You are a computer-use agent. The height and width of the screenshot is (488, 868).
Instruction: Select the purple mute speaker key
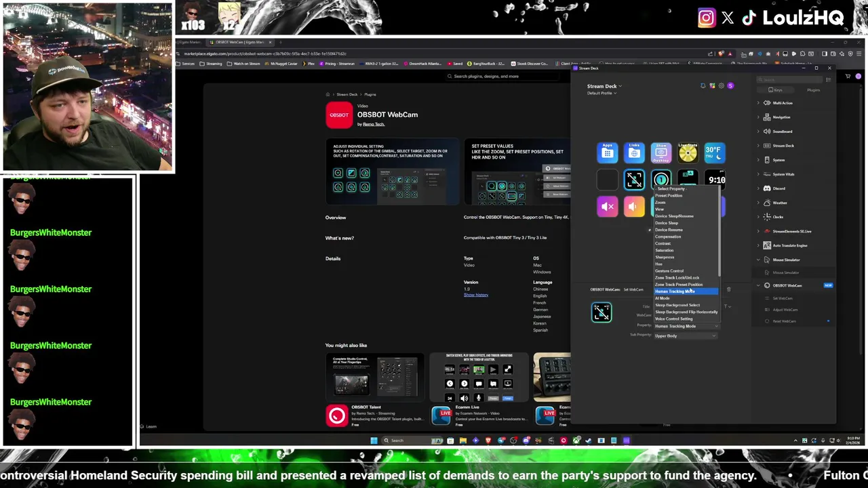(x=608, y=207)
